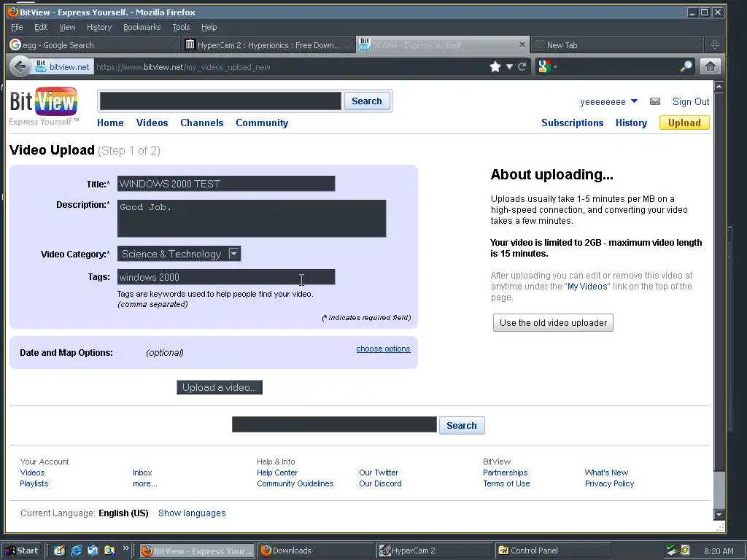Open the History menu

99,27
